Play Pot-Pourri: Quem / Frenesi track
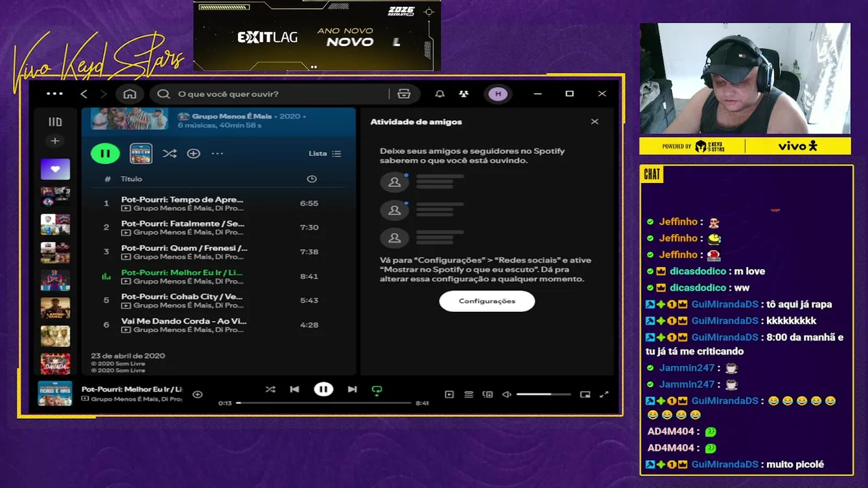 [x=217, y=252]
